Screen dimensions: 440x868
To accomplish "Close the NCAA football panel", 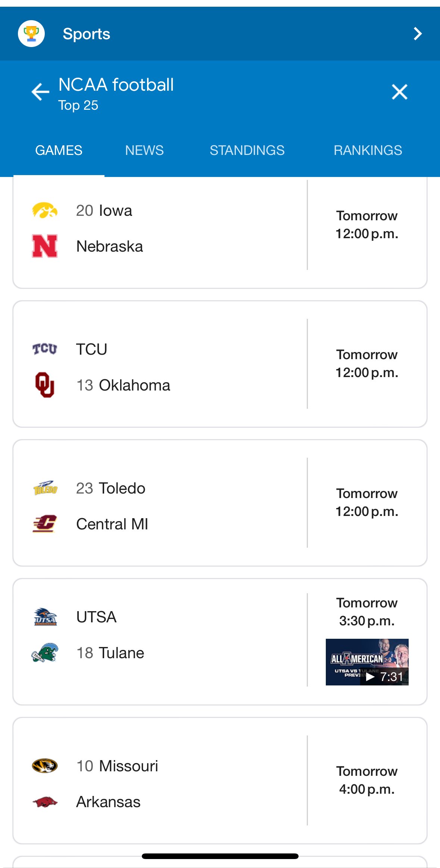I will pos(399,92).
